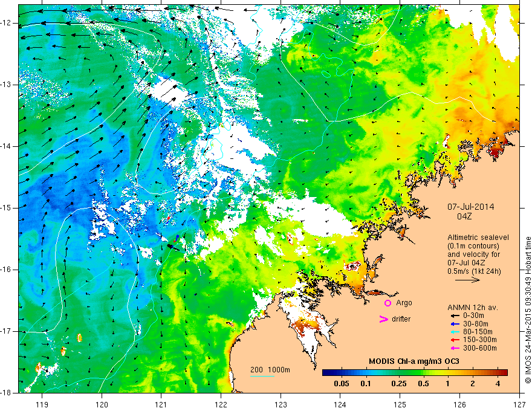The image size is (532, 411).
Task: Click the latitude axis label -14
Action: pos(7,146)
